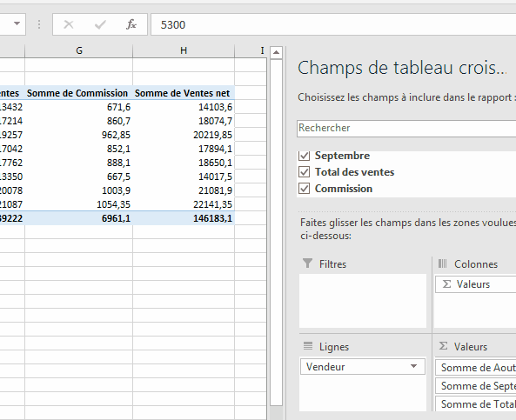This screenshot has height=420, width=516.
Task: Click the Rechercher field search box
Action: tap(406, 129)
